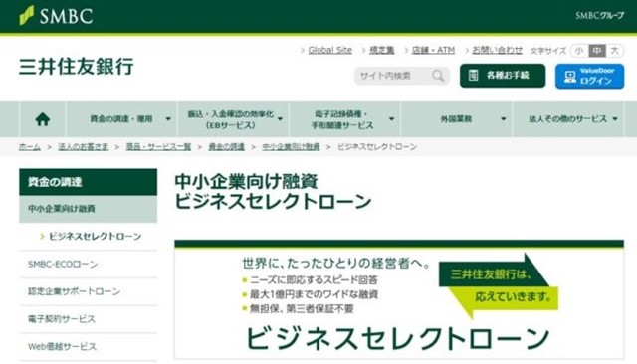The image size is (637, 364).
Task: Open the お問い合わせ link
Action: pos(497,50)
